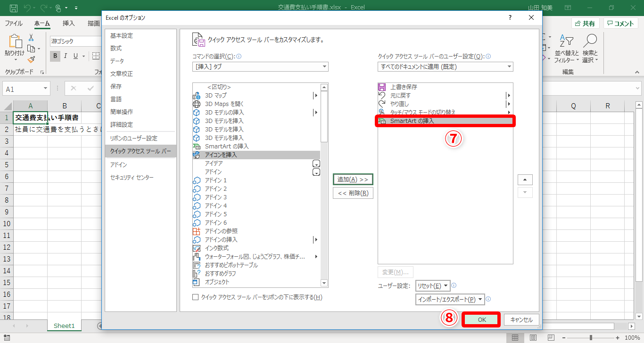This screenshot has height=343, width=644.
Task: Open 検索と選択 (Find & Select)
Action: click(590, 49)
